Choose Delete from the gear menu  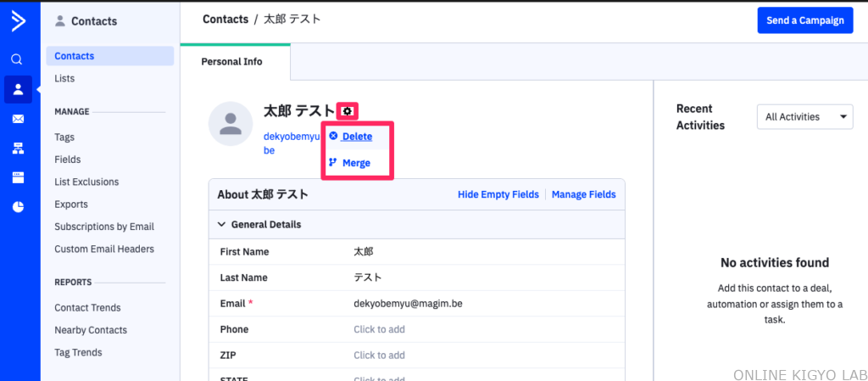[x=356, y=136]
